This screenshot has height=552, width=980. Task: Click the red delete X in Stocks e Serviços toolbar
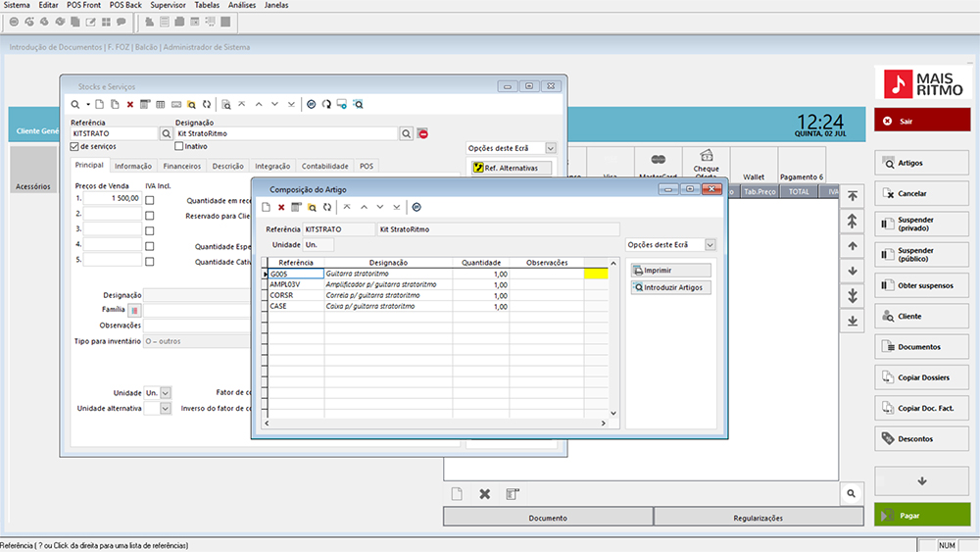click(130, 104)
